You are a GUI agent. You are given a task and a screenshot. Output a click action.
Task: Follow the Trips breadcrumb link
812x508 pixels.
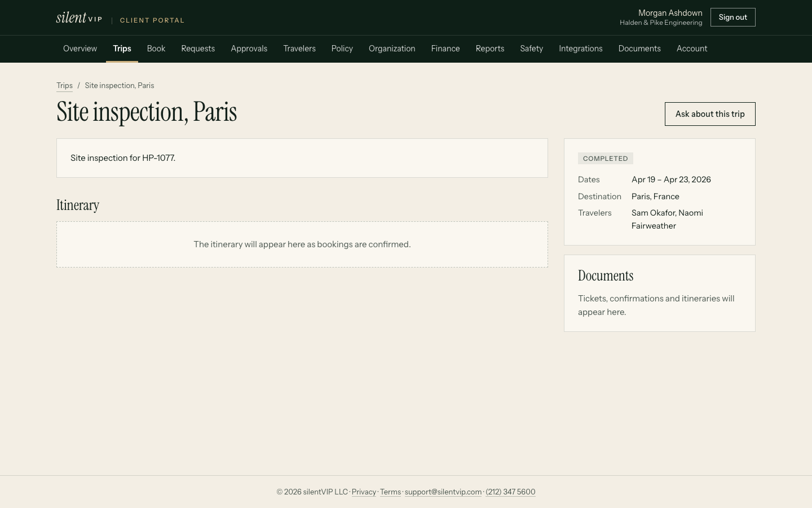(x=64, y=86)
